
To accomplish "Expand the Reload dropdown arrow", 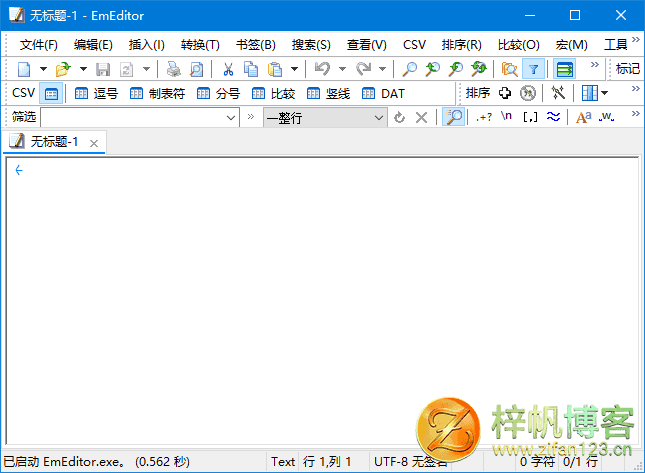I will point(146,69).
